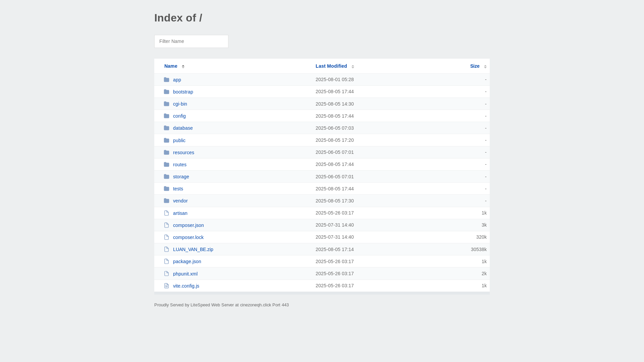
Task: Click date 2025-08-05 17:14
Action: click(x=335, y=249)
